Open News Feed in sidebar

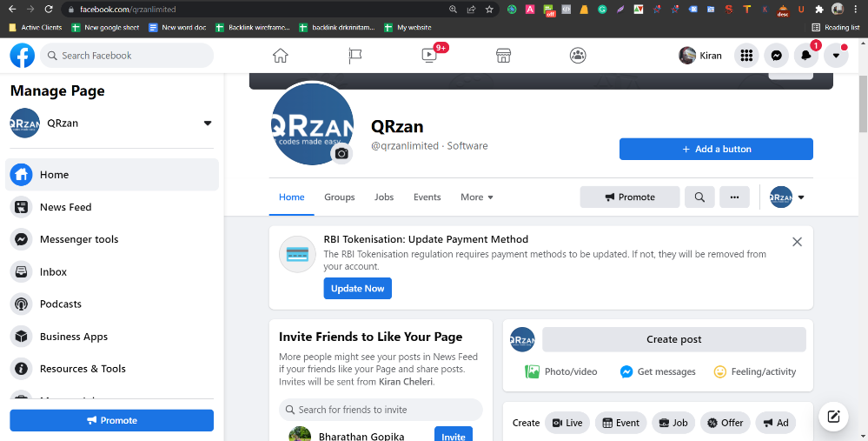(x=112, y=207)
